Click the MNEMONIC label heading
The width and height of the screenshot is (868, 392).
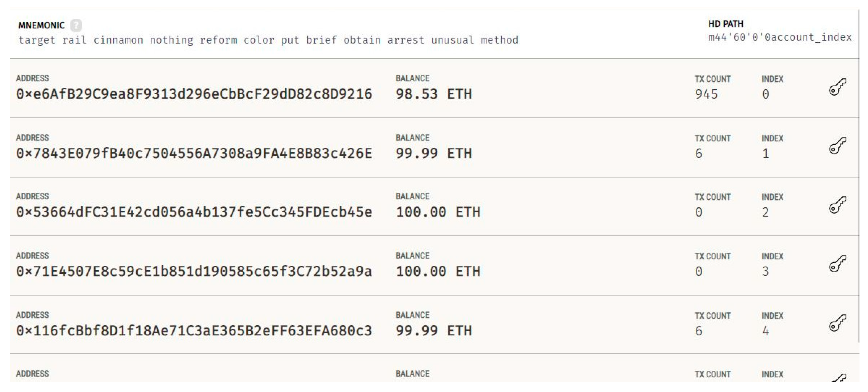[x=41, y=25]
